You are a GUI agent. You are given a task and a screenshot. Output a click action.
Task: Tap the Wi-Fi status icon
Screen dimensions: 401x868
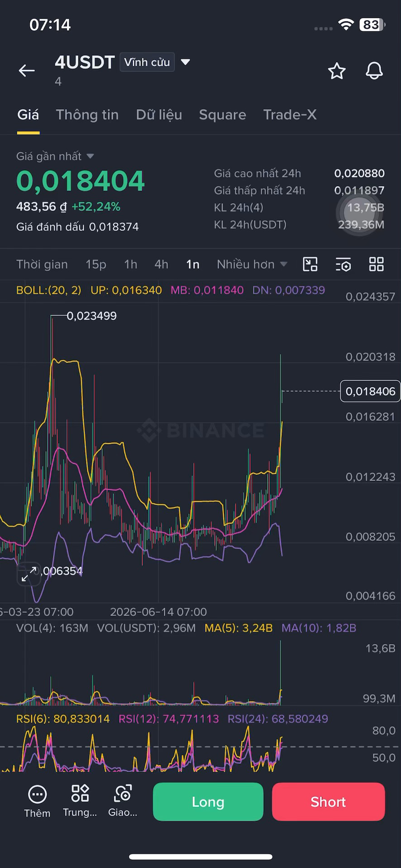346,25
